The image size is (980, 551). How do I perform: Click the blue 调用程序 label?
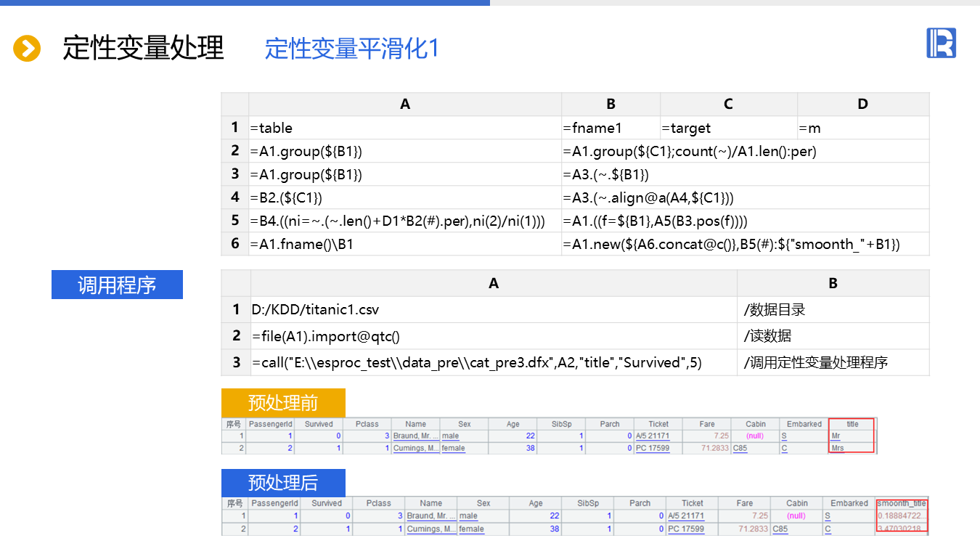tap(117, 285)
